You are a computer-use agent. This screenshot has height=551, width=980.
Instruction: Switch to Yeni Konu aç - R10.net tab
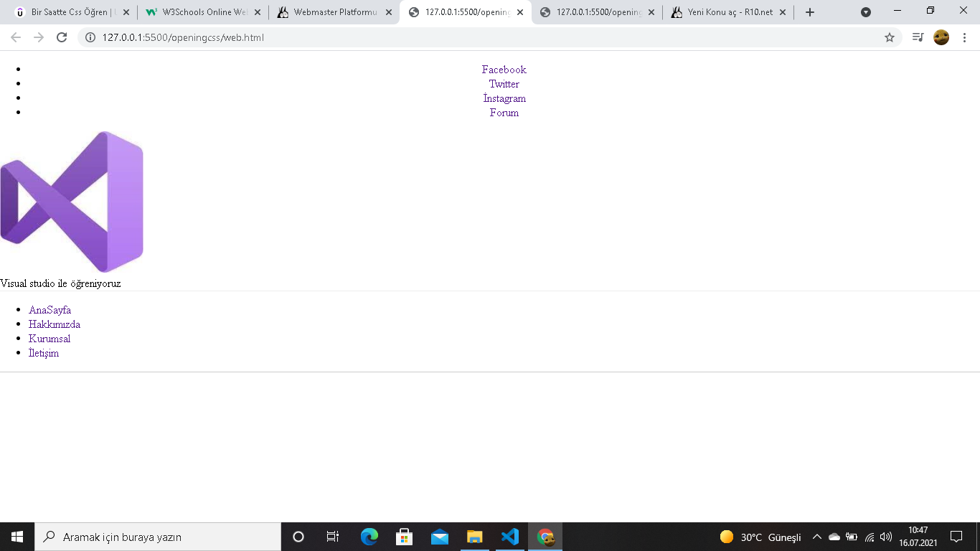click(x=727, y=12)
